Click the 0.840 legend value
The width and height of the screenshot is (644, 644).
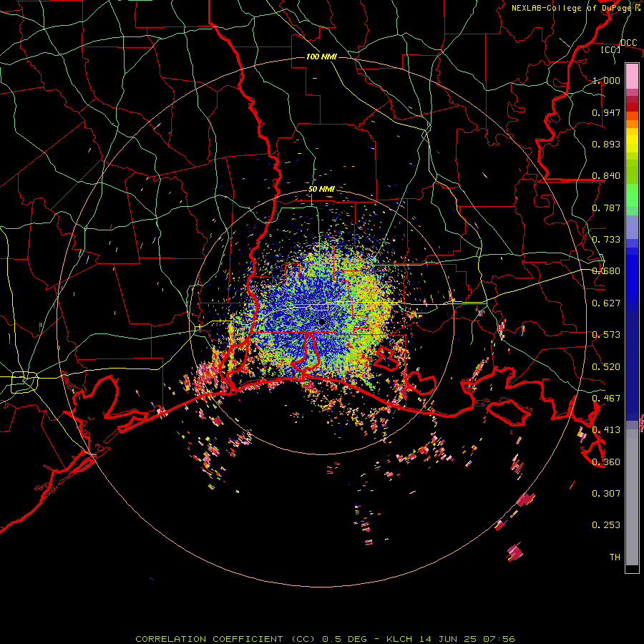click(x=606, y=176)
